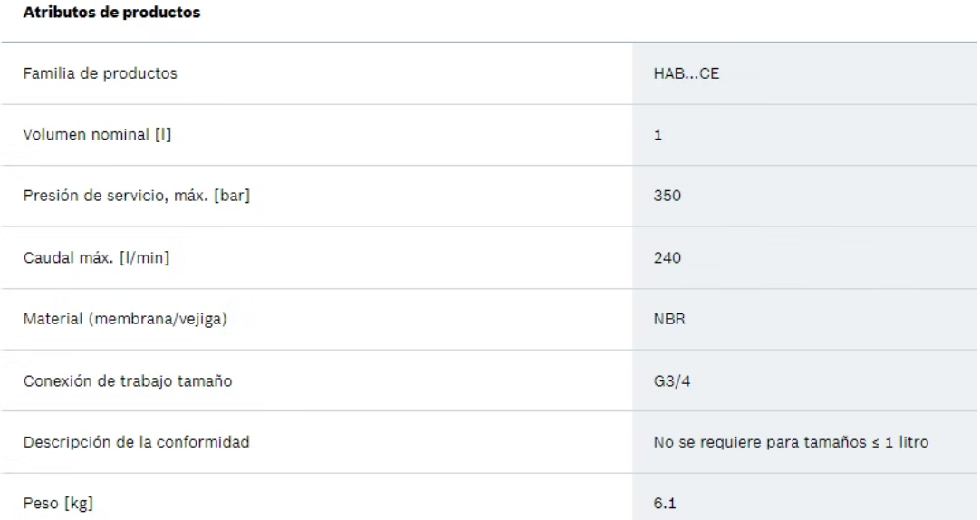The height and width of the screenshot is (520, 980).
Task: Click the 240 flow rate value
Action: pyautogui.click(x=667, y=257)
